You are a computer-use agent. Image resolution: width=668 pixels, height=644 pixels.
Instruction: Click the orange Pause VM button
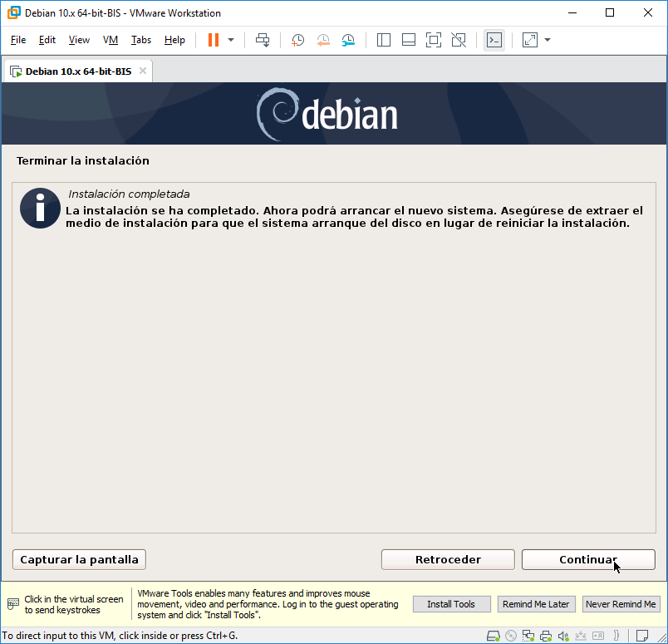pyautogui.click(x=214, y=40)
